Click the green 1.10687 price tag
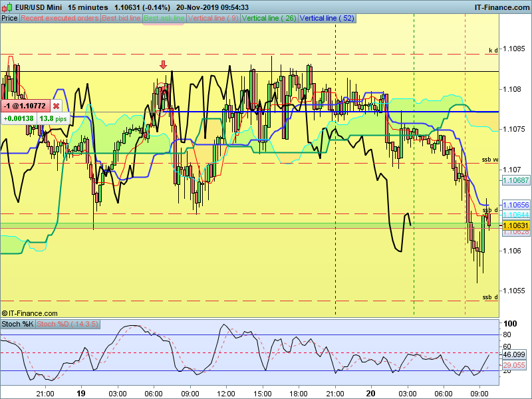The image size is (532, 399). pyautogui.click(x=515, y=180)
